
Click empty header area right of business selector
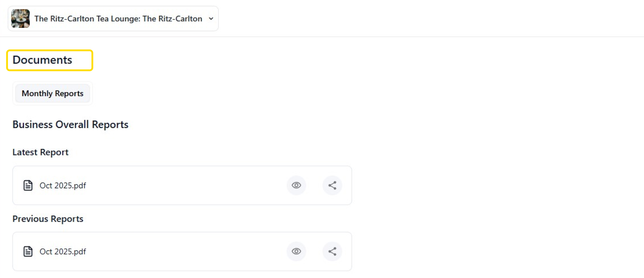(x=425, y=19)
